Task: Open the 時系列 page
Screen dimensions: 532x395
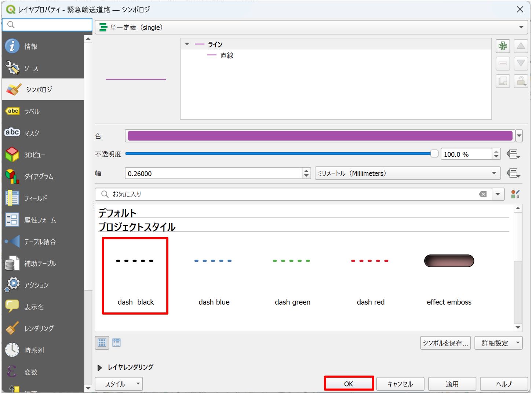Action: tap(43, 350)
